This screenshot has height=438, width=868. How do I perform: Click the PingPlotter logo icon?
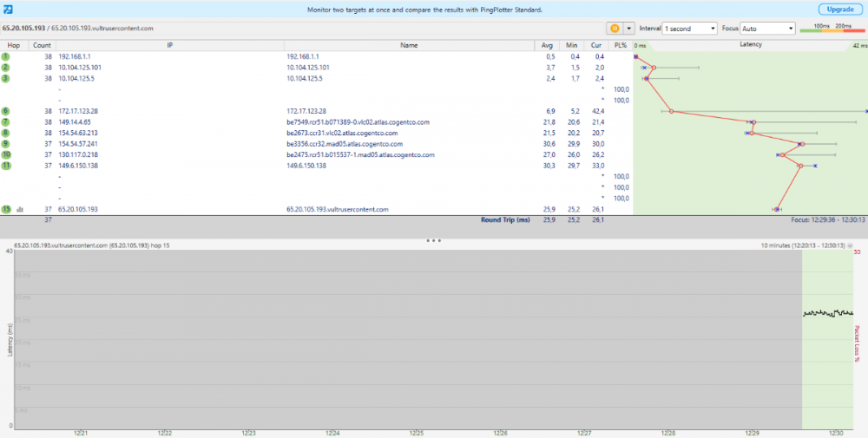(10, 9)
